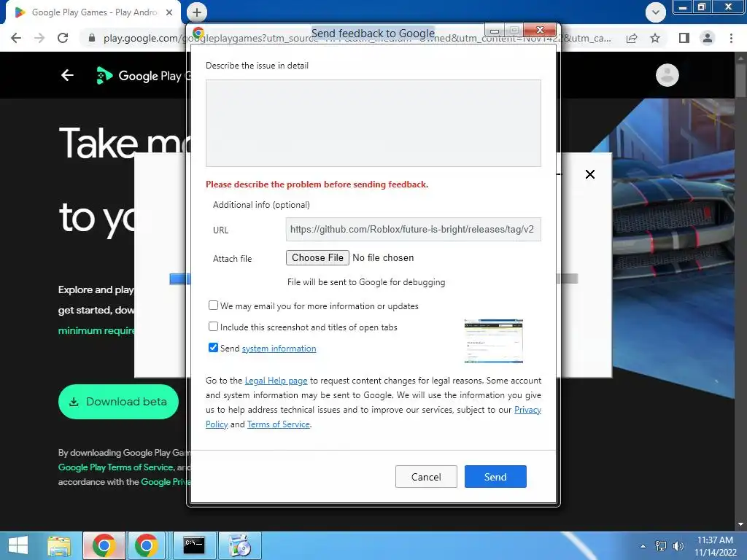Open the share page icon

632,38
